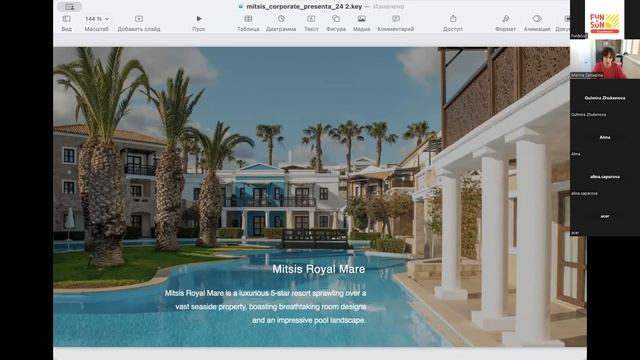Select the acer participant tile
Viewport: 640px width, 360px height.
pos(605,216)
